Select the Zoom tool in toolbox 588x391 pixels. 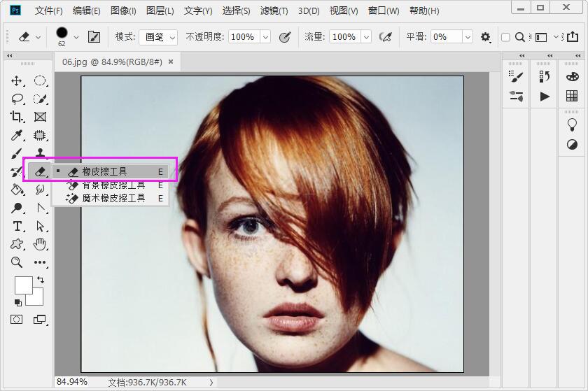(x=17, y=262)
